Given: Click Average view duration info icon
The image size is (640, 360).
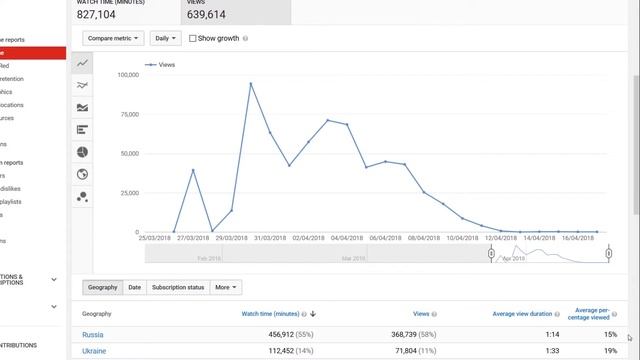Looking at the screenshot, I should (557, 314).
